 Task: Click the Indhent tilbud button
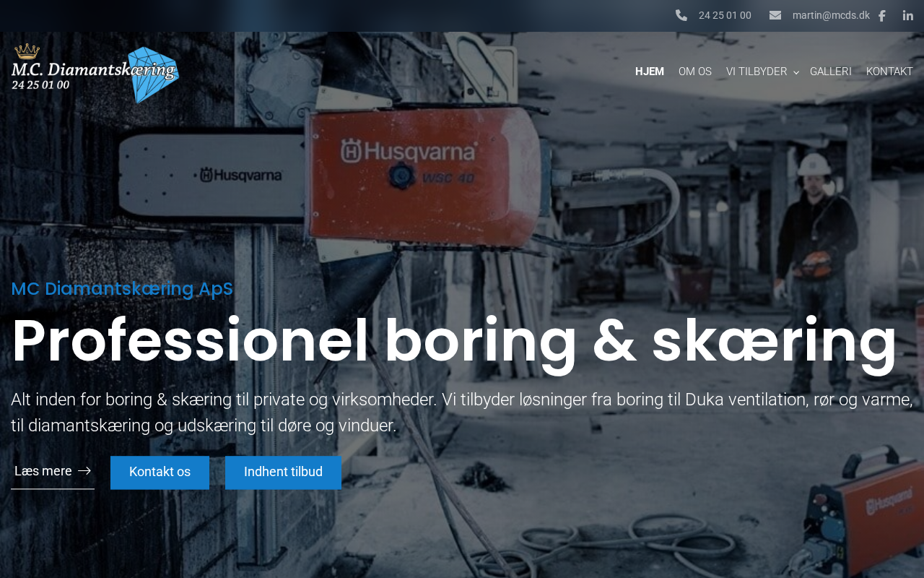(x=283, y=473)
